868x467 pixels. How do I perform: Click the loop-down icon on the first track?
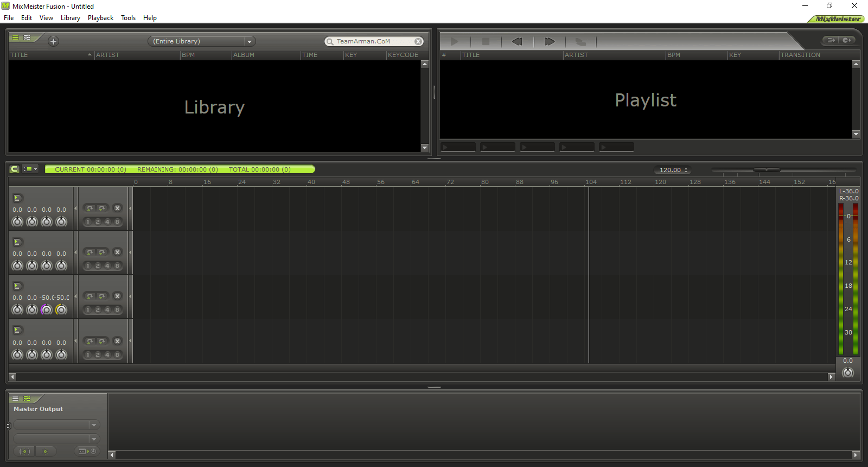[x=101, y=208]
